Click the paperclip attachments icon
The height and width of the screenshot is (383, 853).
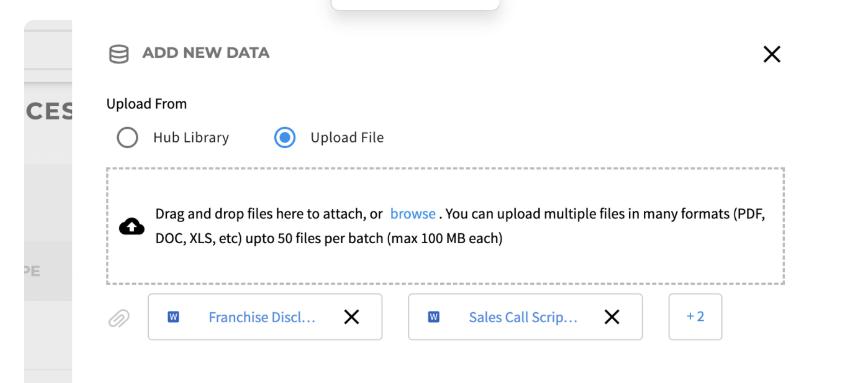point(119,318)
